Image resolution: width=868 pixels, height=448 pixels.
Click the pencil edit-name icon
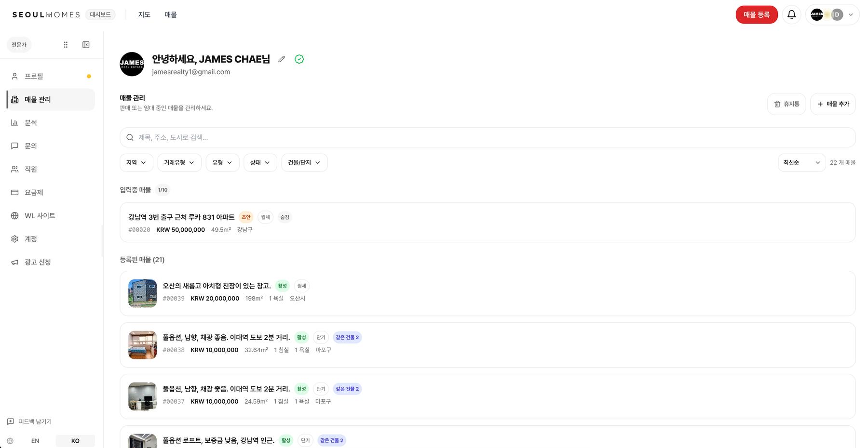[x=282, y=59]
